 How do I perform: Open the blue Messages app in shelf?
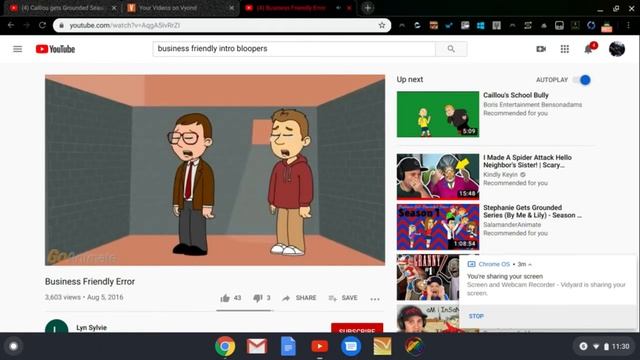(351, 347)
